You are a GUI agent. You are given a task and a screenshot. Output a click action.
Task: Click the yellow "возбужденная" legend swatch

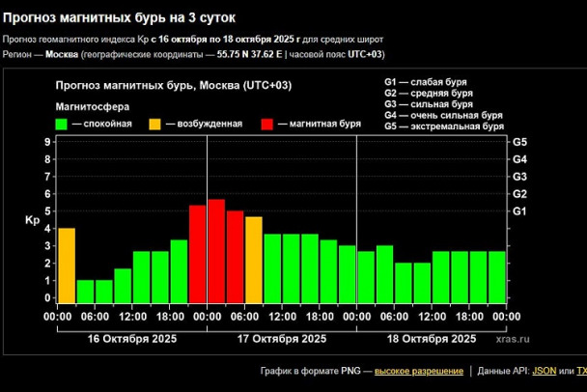point(154,125)
